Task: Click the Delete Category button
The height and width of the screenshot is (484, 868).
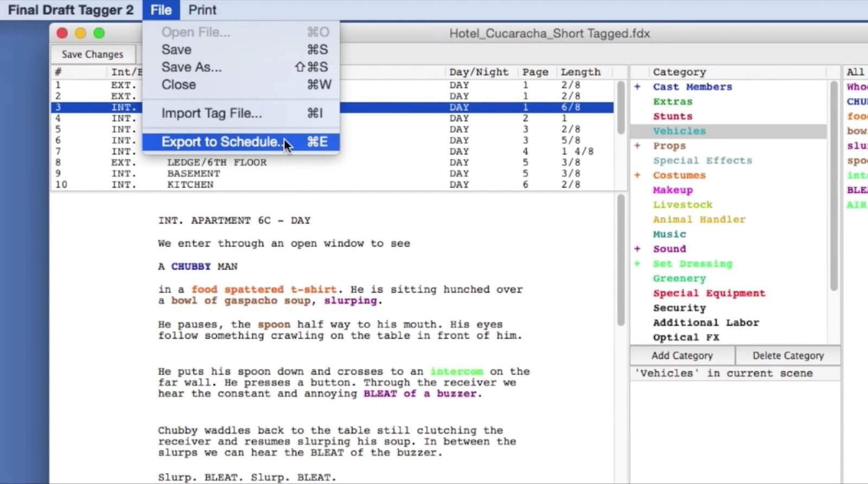Action: click(x=788, y=356)
